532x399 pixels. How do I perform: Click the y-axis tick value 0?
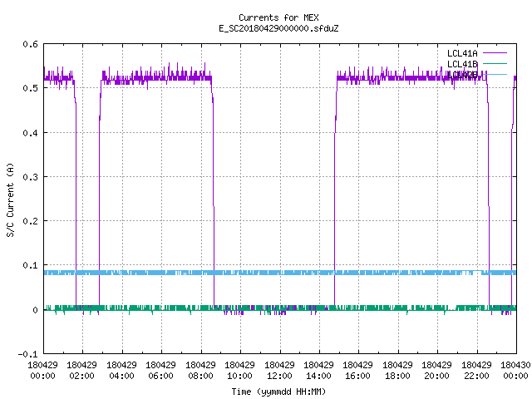pyautogui.click(x=35, y=310)
